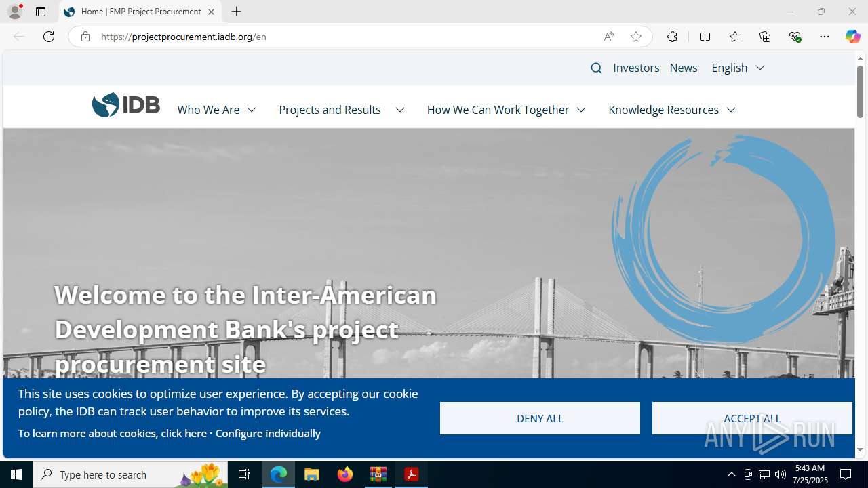Open the cookies 'click here' link
The width and height of the screenshot is (868, 488).
pyautogui.click(x=184, y=433)
